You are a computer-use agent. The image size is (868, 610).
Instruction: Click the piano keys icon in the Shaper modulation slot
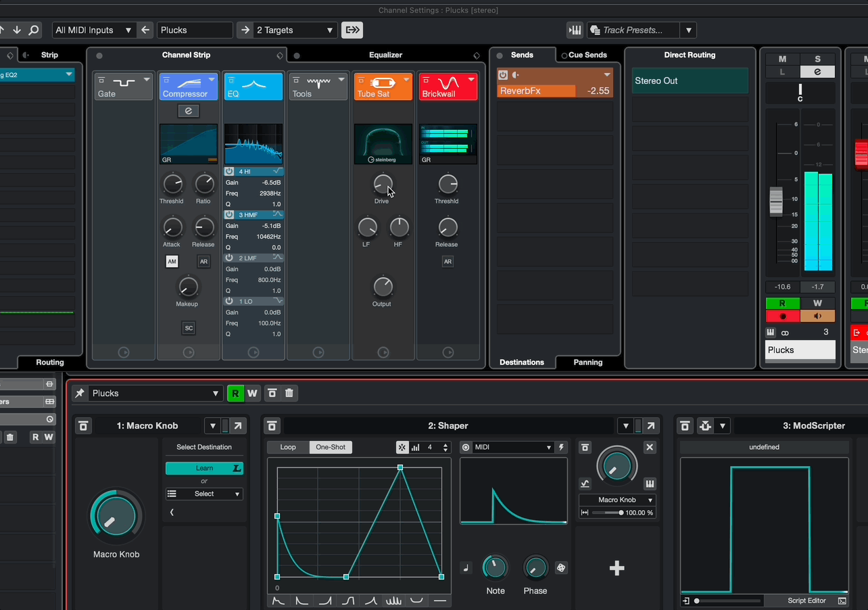tap(650, 484)
